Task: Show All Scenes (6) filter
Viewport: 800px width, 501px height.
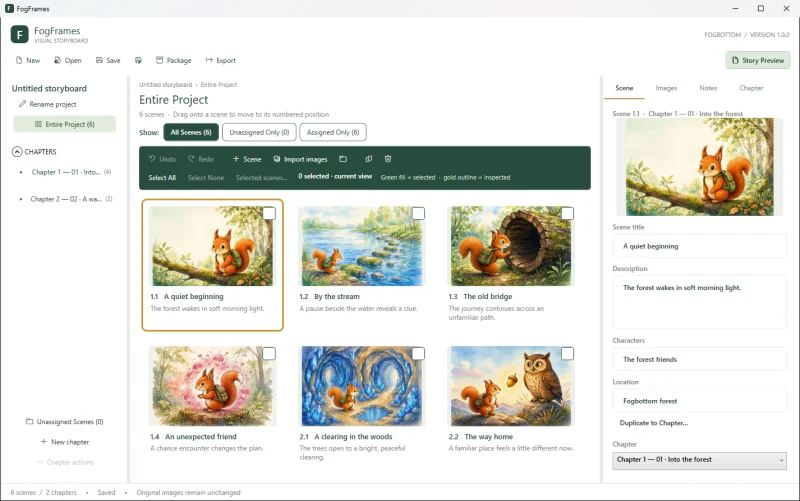Action: (x=191, y=132)
